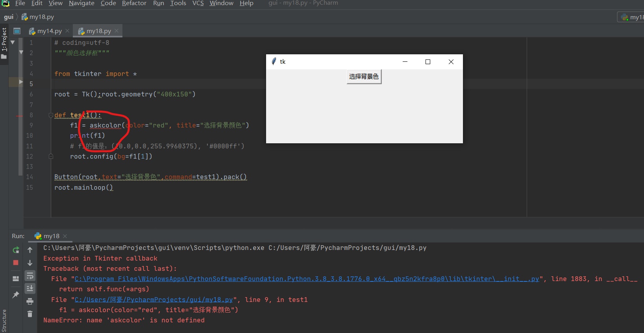The height and width of the screenshot is (333, 644).
Task: Minimize the tk window
Action: [405, 61]
